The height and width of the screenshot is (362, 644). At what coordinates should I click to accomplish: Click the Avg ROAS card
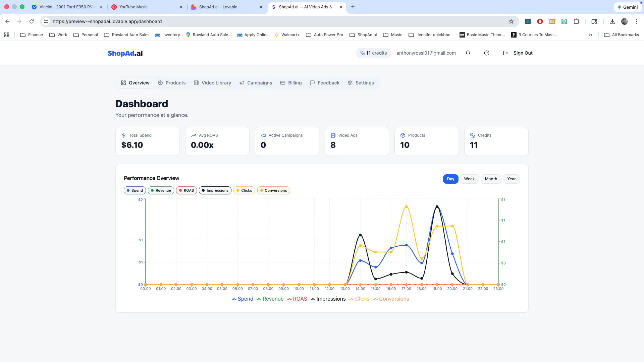[x=217, y=141]
